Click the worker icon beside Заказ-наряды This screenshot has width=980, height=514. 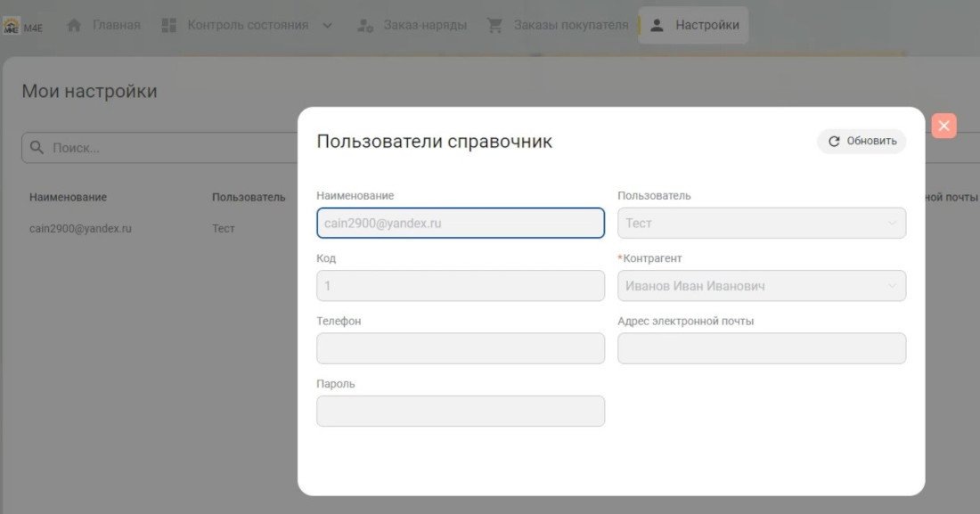(365, 26)
